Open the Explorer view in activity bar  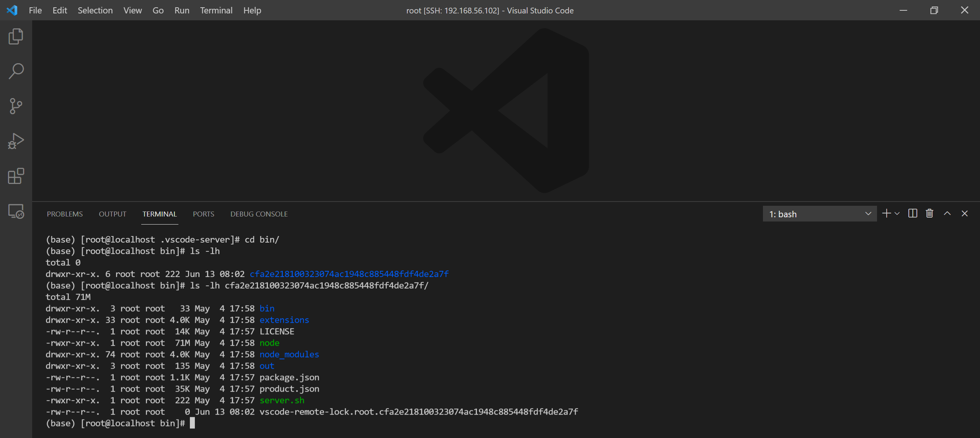pyautogui.click(x=16, y=36)
